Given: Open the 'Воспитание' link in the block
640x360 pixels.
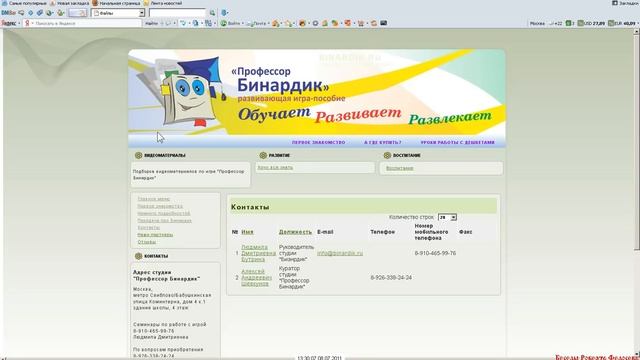Looking at the screenshot, I should coord(400,168).
